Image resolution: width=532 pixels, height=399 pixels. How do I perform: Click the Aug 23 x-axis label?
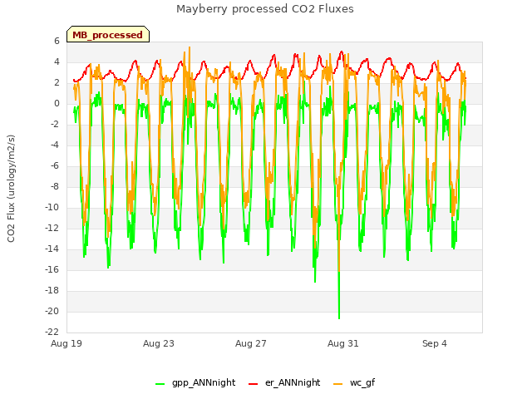[159, 343]
